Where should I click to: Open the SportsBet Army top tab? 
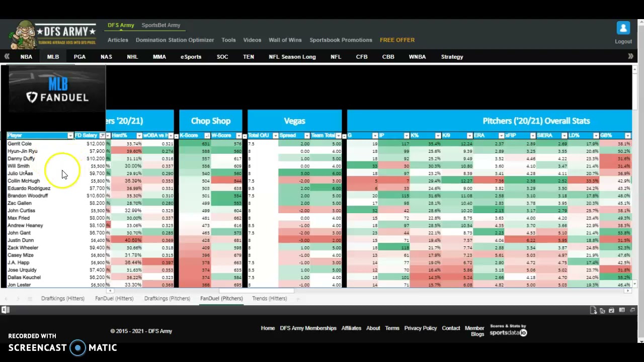tap(161, 25)
